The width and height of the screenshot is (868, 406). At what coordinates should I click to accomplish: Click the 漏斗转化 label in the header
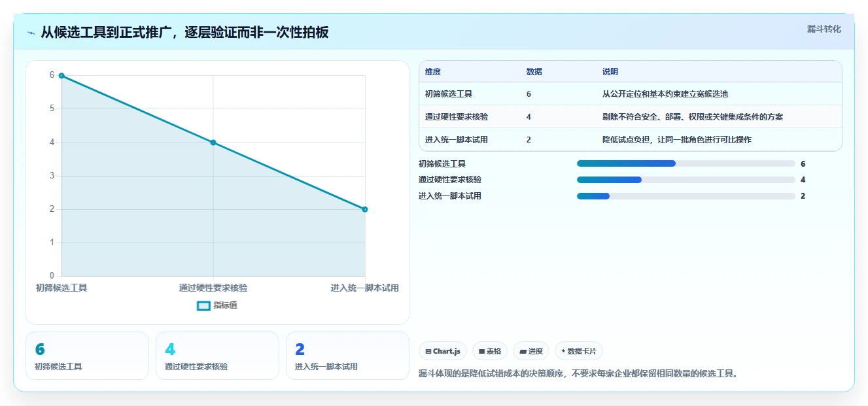pos(824,29)
